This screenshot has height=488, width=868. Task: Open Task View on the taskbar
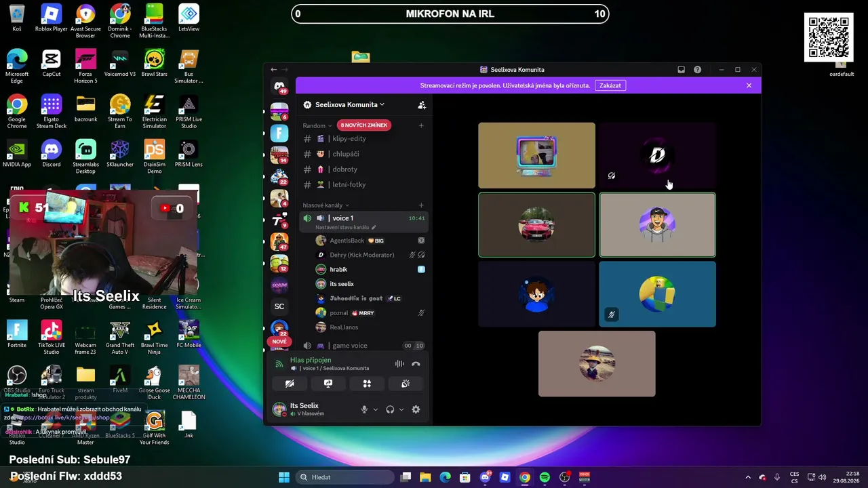[x=406, y=477]
